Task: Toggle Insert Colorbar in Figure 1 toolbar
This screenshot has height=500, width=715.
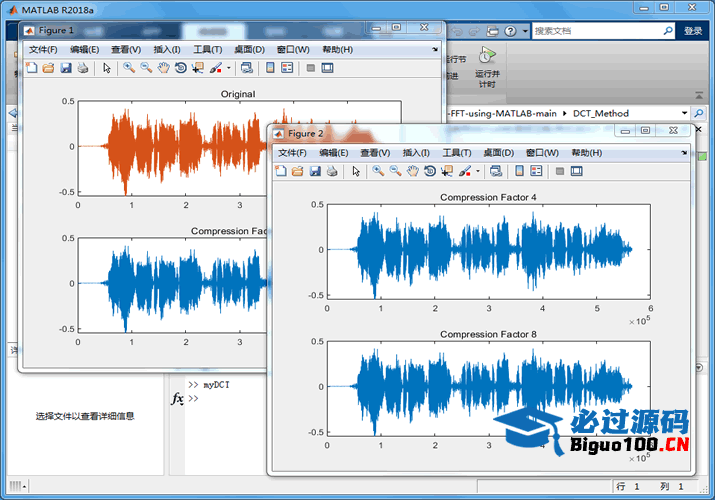Action: click(x=270, y=68)
